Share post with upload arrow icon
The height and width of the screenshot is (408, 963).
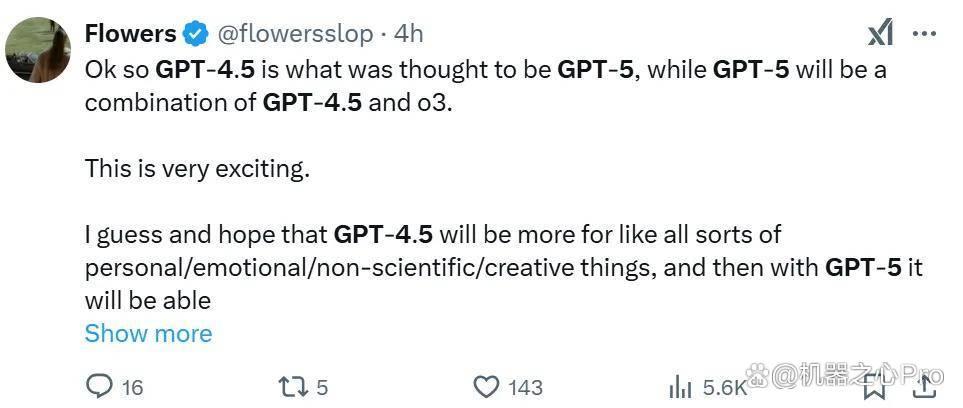(924, 386)
